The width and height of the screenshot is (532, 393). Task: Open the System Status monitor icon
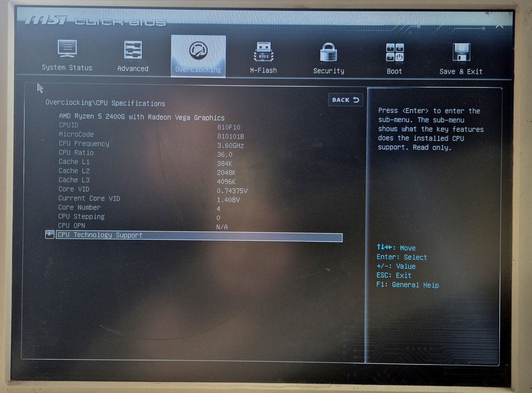click(x=67, y=49)
